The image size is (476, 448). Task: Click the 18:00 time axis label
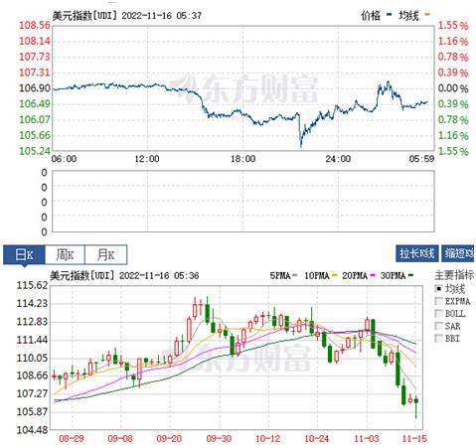click(x=242, y=159)
